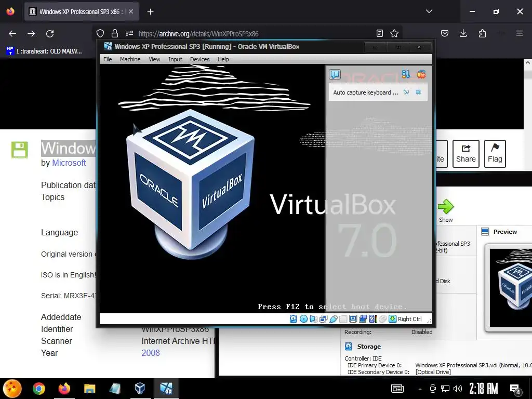Go back with the browser back arrow
This screenshot has height=399, width=532.
click(12, 34)
